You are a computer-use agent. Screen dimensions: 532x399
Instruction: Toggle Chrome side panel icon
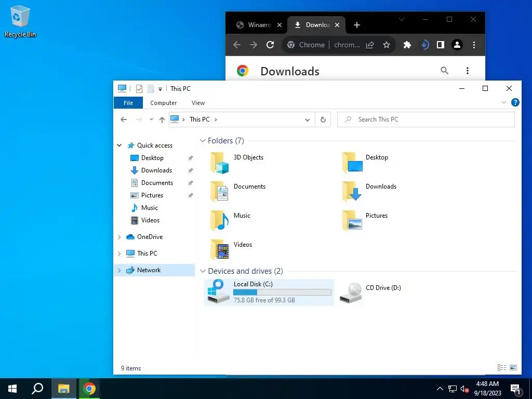(x=441, y=45)
